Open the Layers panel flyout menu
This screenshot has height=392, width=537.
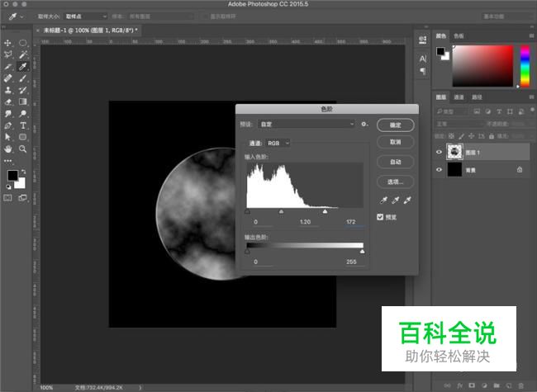click(x=531, y=97)
